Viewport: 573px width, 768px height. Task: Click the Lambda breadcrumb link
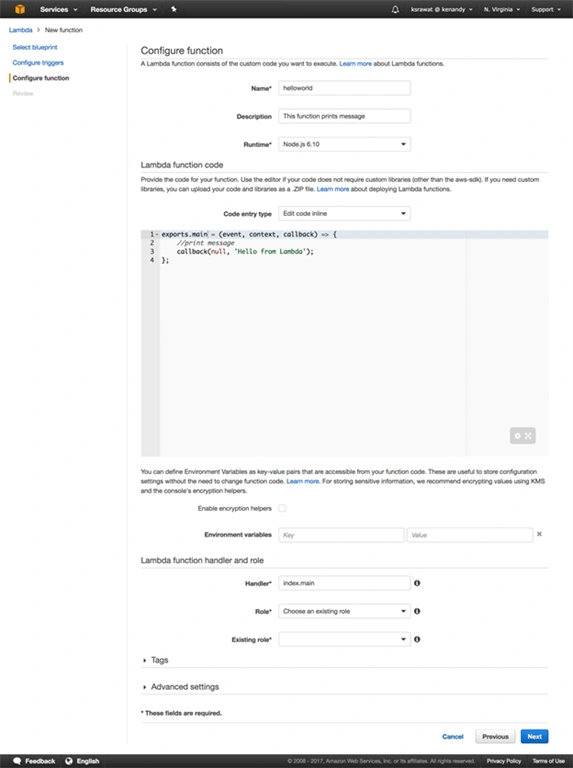(21, 30)
